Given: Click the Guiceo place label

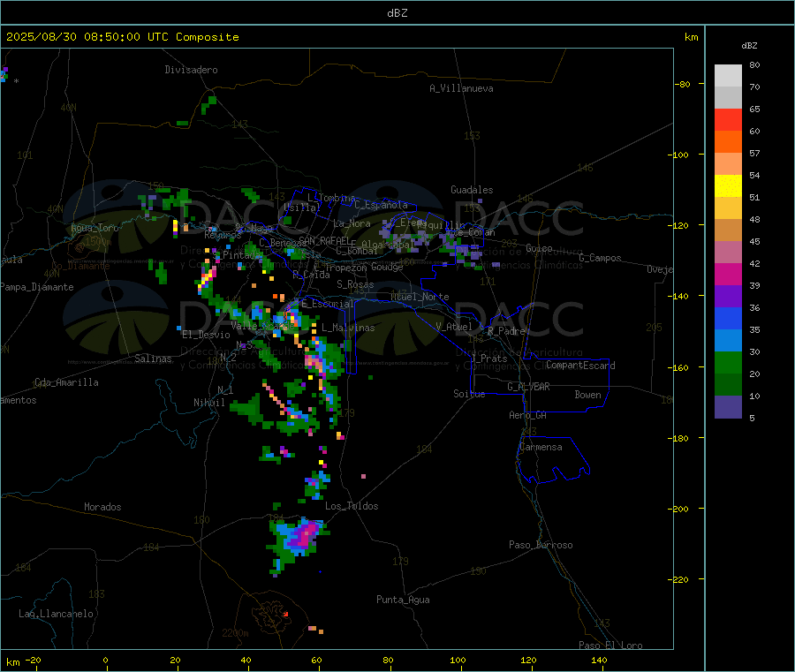Looking at the screenshot, I should (x=539, y=248).
